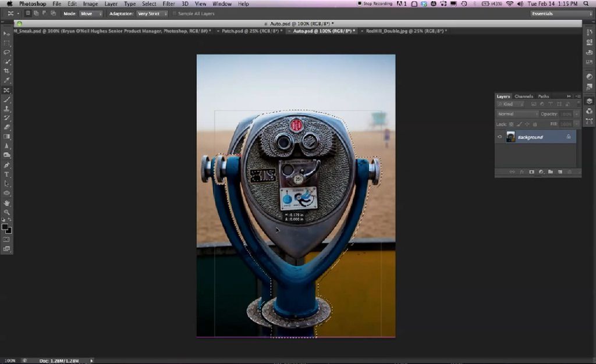Open the Image menu
This screenshot has width=596, height=364.
[x=90, y=4]
